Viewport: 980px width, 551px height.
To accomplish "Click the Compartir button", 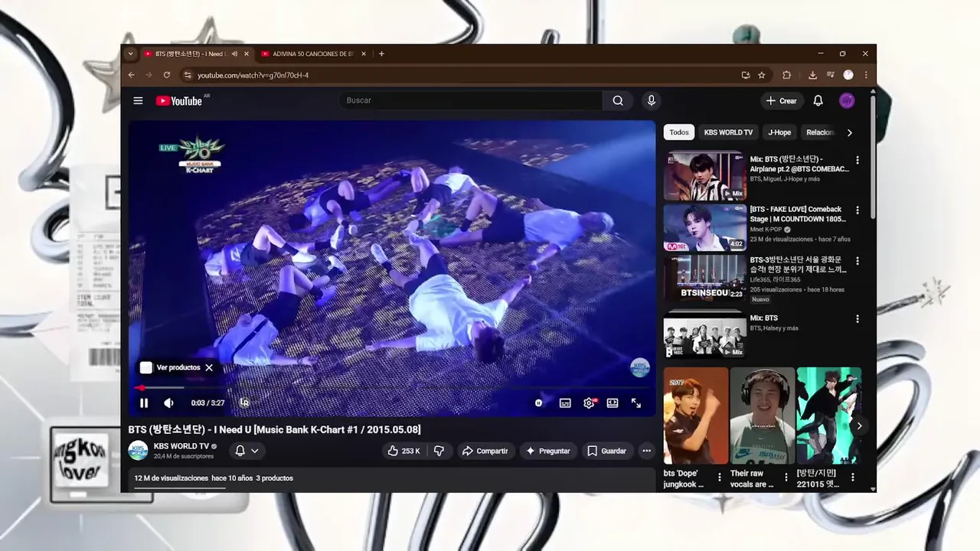I will click(x=485, y=451).
